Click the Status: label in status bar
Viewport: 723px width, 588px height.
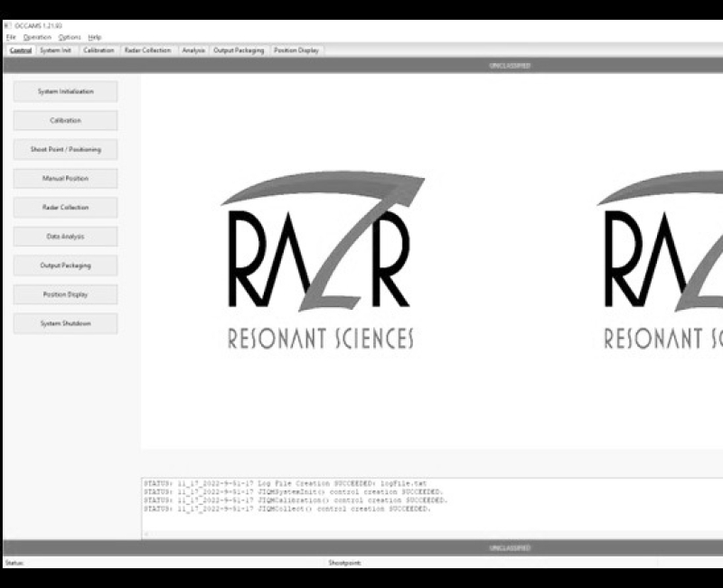[x=14, y=563]
